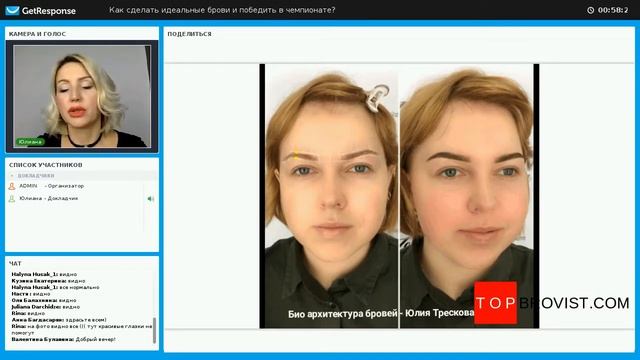Click the 00:58:2 webinar timer
Image resolution: width=640 pixels, height=360 pixels.
coord(613,10)
